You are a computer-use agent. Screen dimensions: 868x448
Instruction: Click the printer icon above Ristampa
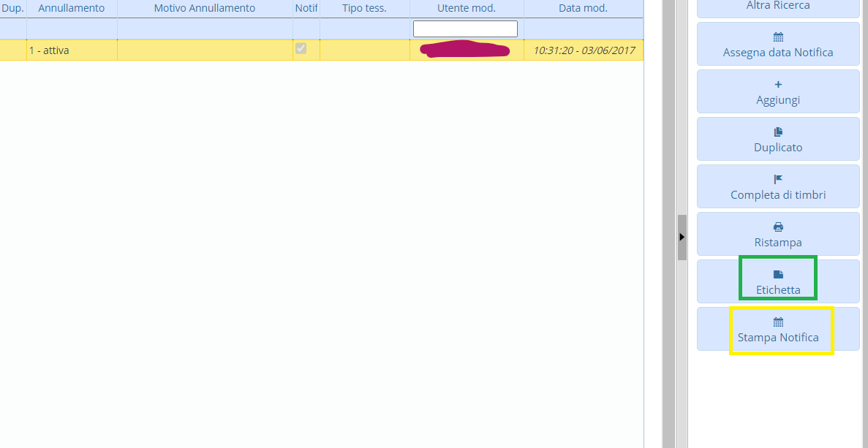[x=778, y=227]
